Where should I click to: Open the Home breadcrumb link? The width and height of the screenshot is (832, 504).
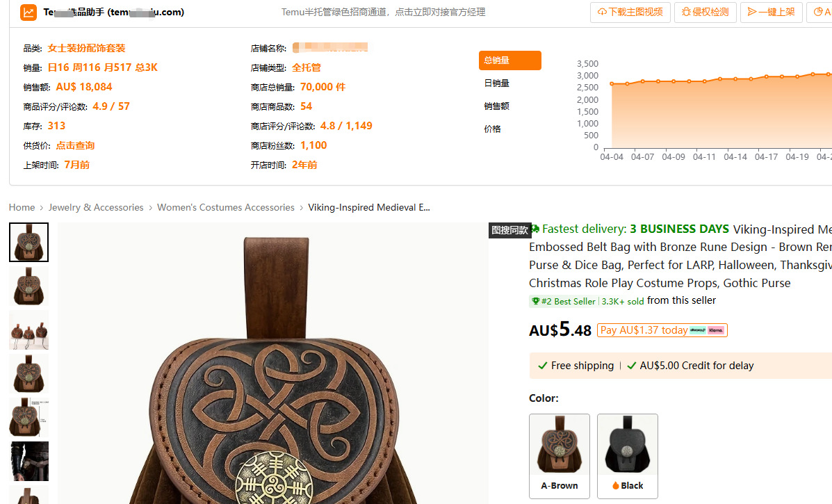coord(22,207)
